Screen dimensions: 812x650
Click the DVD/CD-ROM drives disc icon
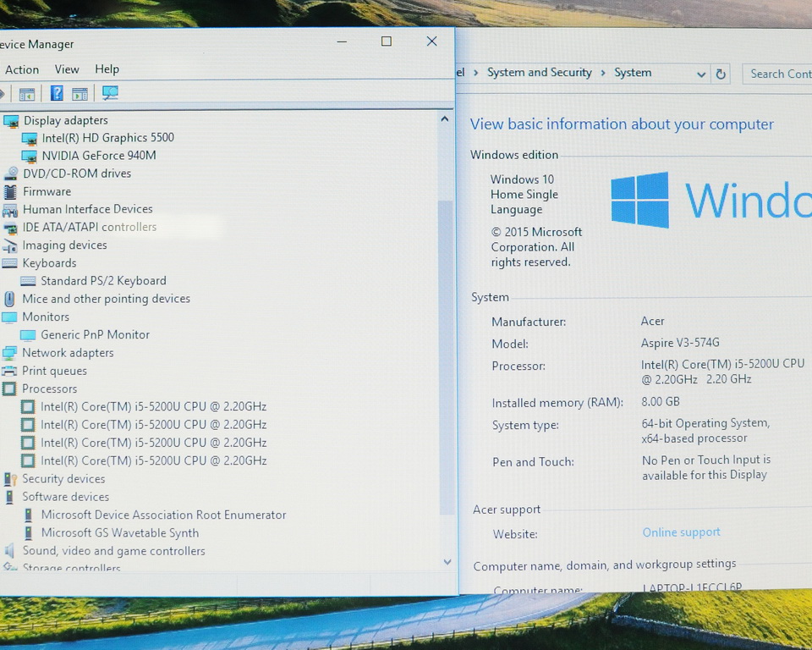pos(10,174)
